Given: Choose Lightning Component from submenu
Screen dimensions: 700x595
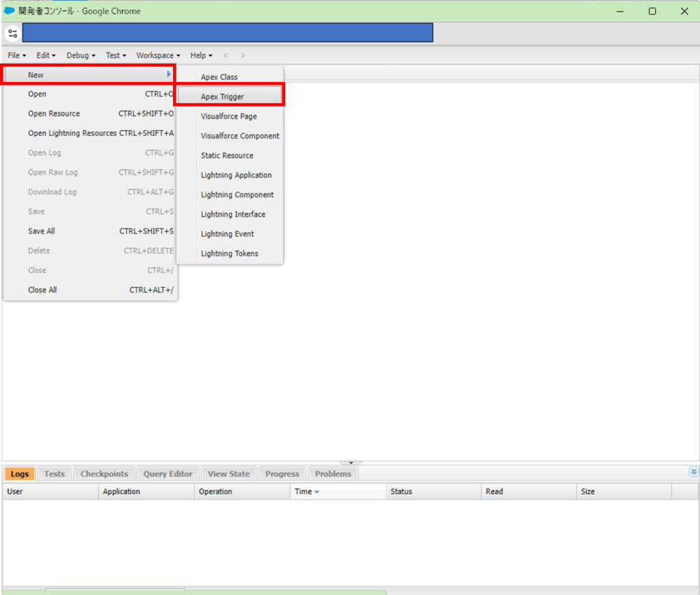Looking at the screenshot, I should coord(237,195).
